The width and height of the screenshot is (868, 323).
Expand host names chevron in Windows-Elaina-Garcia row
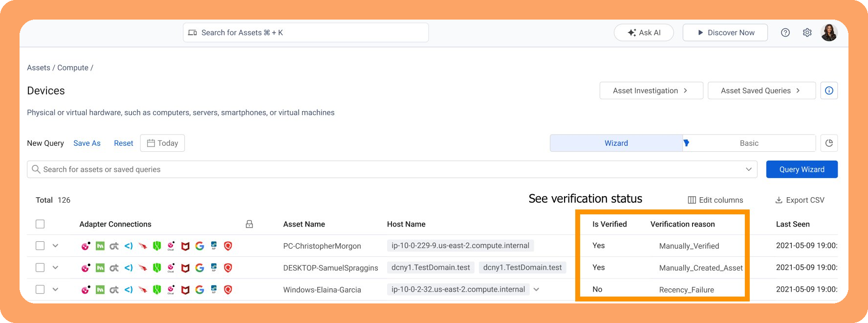click(x=537, y=290)
